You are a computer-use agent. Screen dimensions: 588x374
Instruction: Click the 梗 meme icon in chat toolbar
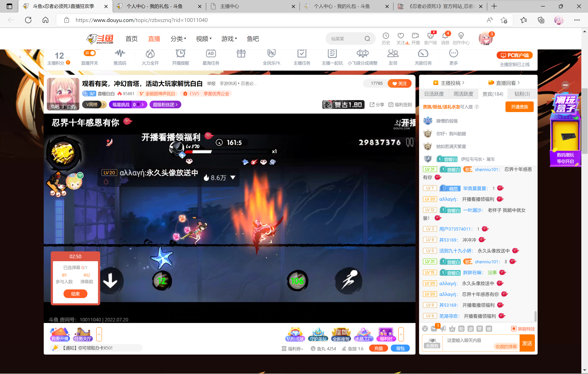click(x=489, y=329)
